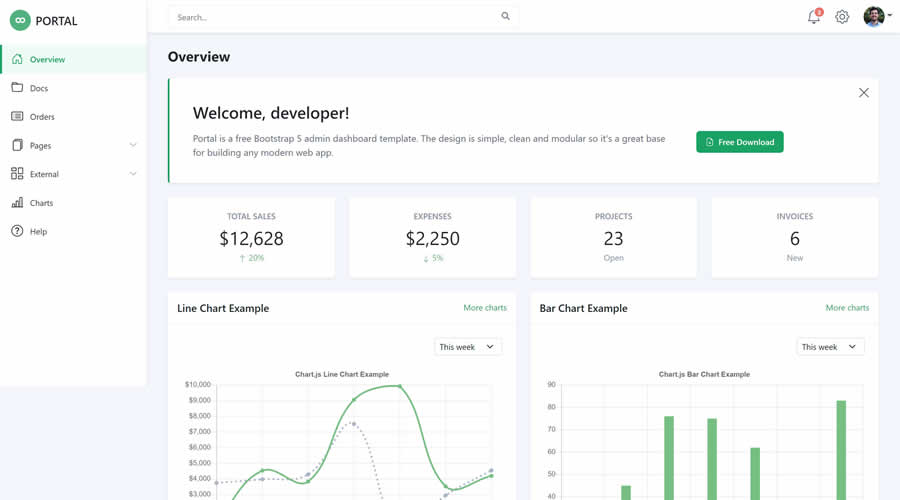Click the Expenses $2,250 card
This screenshot has width=900, height=500.
tap(432, 238)
